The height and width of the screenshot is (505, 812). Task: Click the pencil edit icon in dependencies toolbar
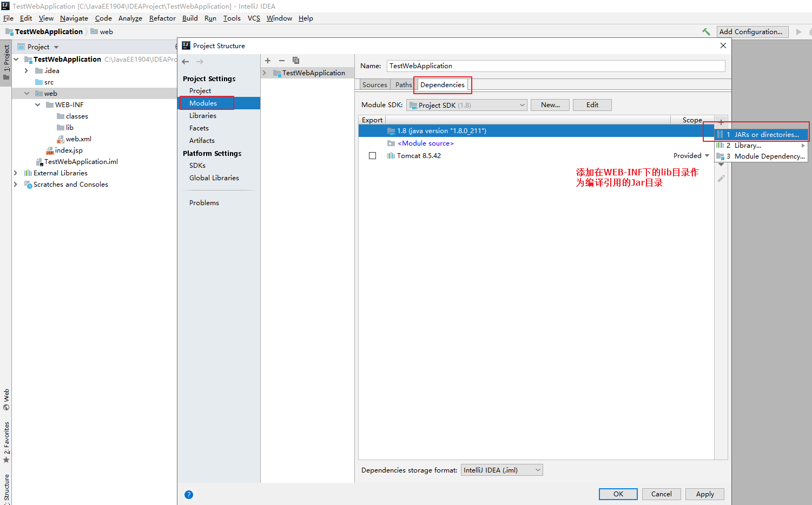coord(721,178)
